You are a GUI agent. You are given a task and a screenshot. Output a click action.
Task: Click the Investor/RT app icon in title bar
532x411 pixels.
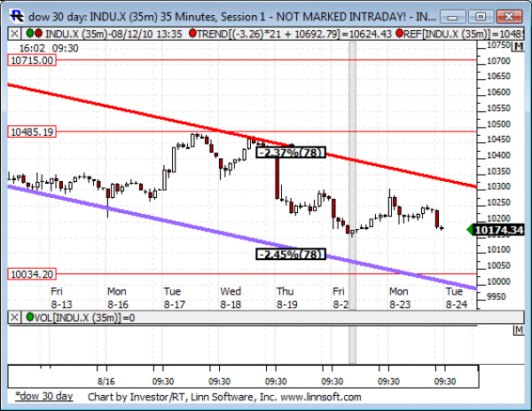[16, 16]
